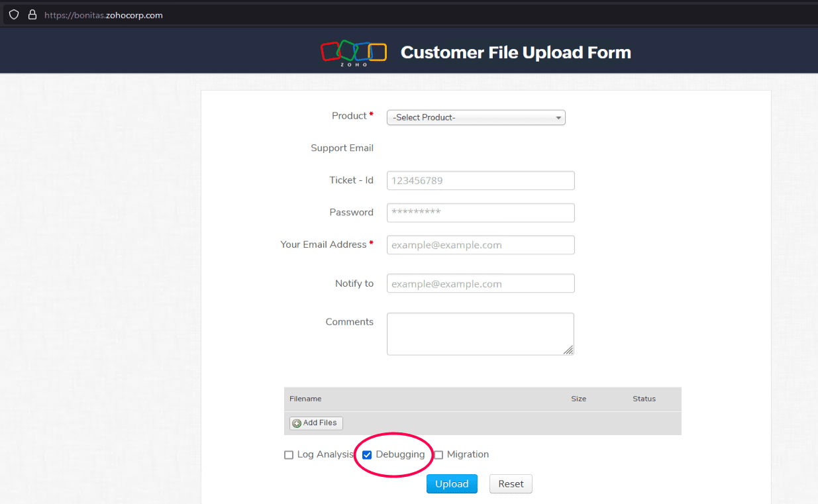This screenshot has width=818, height=504.
Task: Open the Select Product dropdown
Action: [476, 117]
